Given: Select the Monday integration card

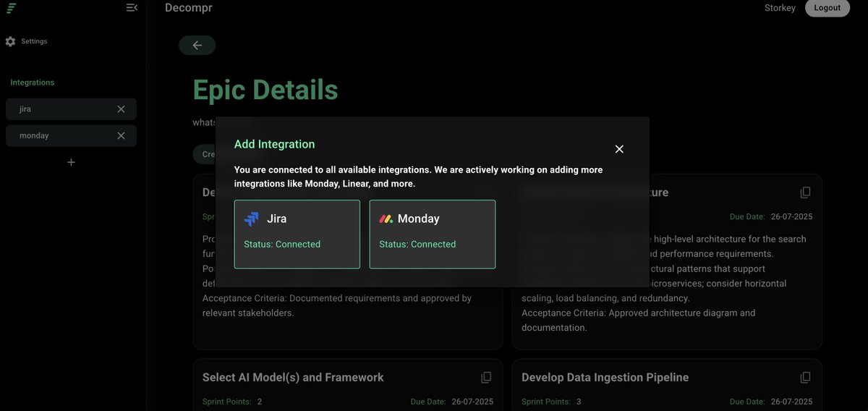Looking at the screenshot, I should point(433,234).
